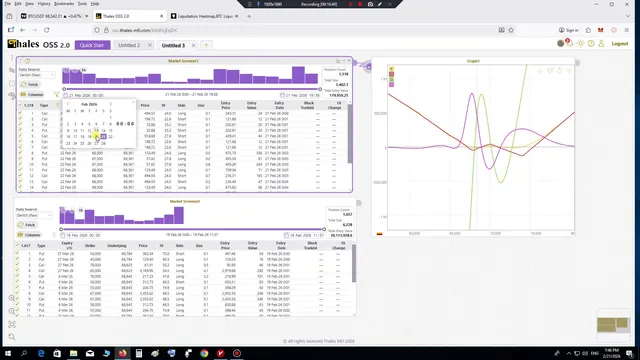Uncheck row 10 checkbox in Market Screener1
This screenshot has width=640, height=360.
tap(20, 164)
